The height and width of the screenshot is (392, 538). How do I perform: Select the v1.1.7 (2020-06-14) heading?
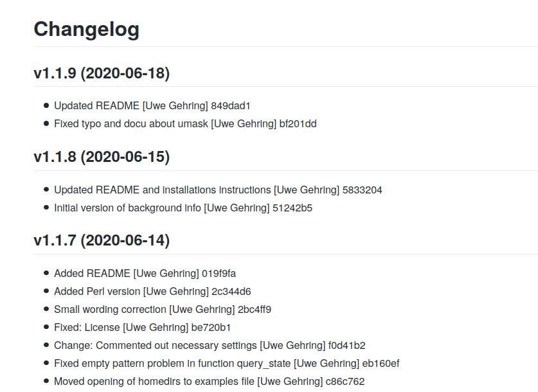pyautogui.click(x=102, y=240)
